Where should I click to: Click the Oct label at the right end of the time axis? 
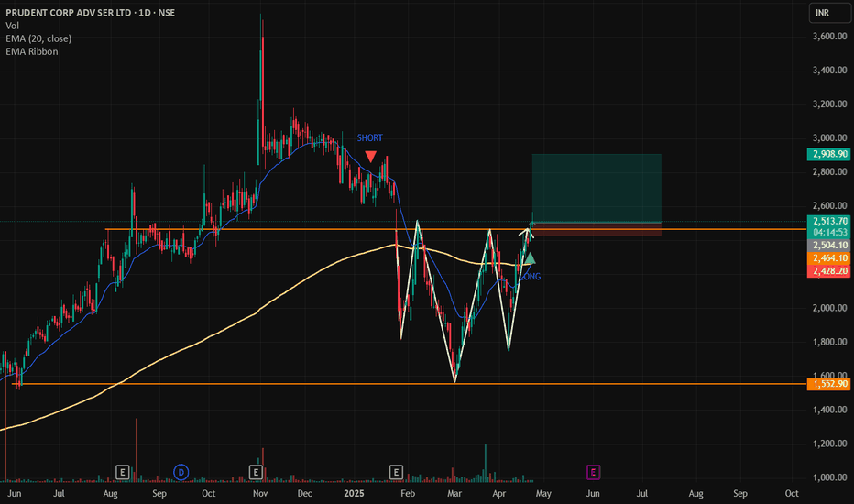(x=792, y=494)
